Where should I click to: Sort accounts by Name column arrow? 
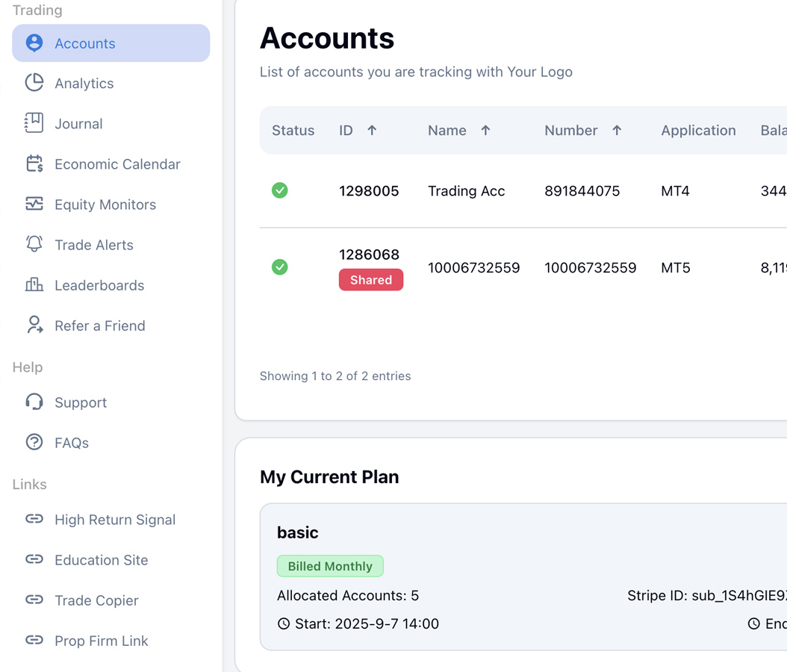[485, 130]
